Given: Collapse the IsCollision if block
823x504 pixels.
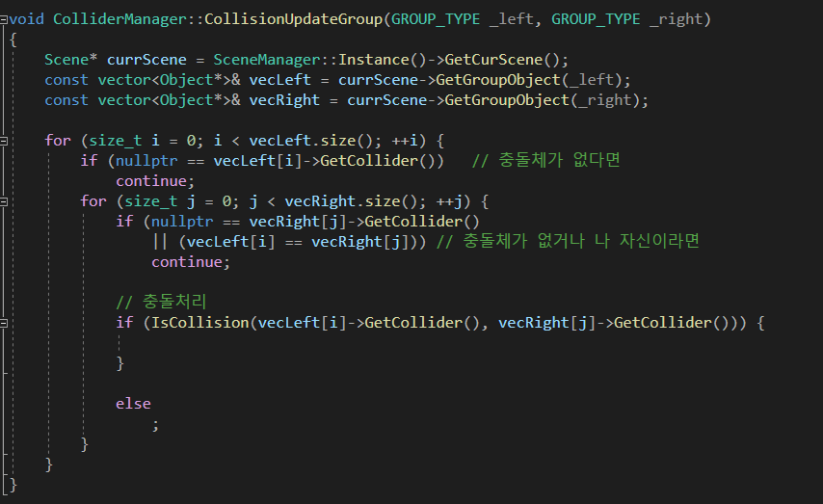Looking at the screenshot, I should pos(4,323).
